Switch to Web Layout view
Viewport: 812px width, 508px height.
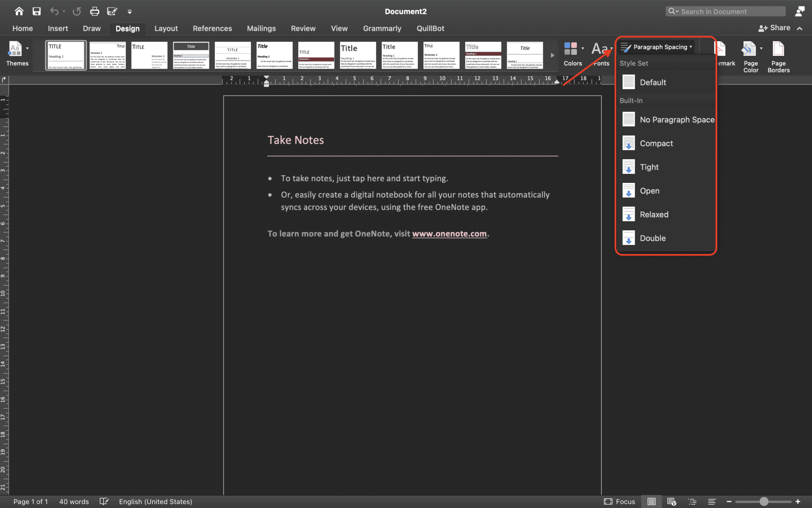tap(672, 501)
